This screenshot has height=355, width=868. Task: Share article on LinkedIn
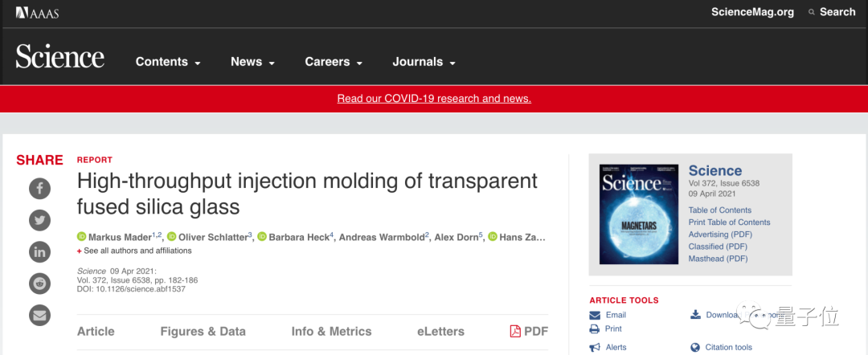[x=40, y=251]
